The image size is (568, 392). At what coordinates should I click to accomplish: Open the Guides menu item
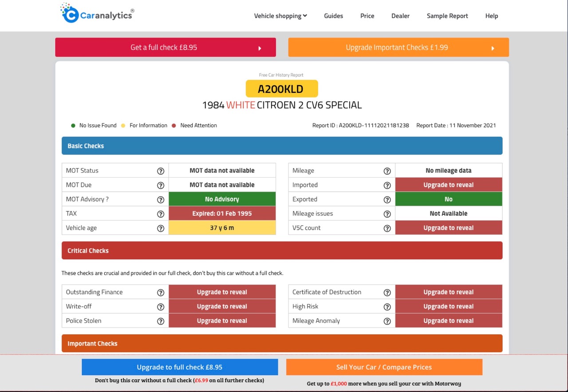pos(333,16)
